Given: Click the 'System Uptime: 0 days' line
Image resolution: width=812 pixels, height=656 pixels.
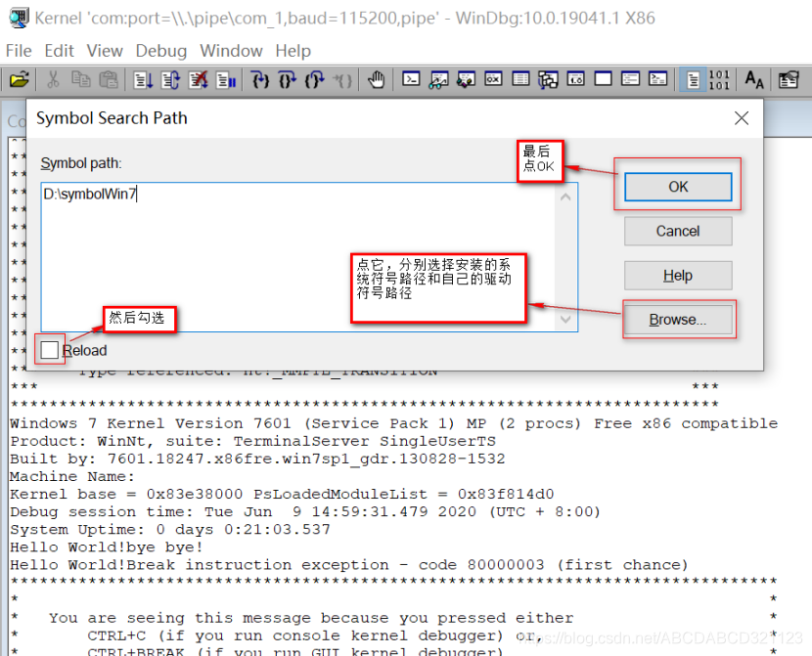Looking at the screenshot, I should click(x=170, y=529).
